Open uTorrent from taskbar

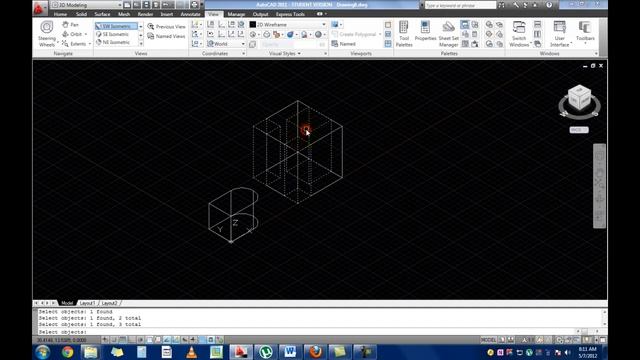click(x=266, y=352)
